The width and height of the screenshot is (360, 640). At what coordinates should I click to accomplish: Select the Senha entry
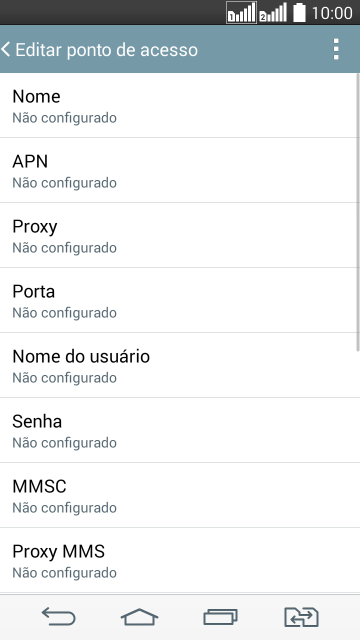(x=180, y=430)
